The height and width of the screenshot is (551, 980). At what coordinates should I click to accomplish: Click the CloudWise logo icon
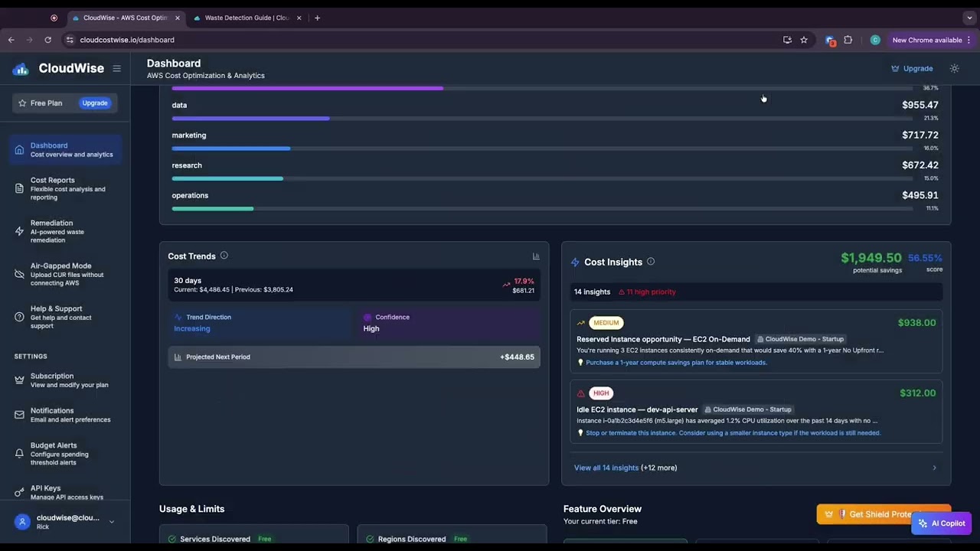pyautogui.click(x=20, y=69)
